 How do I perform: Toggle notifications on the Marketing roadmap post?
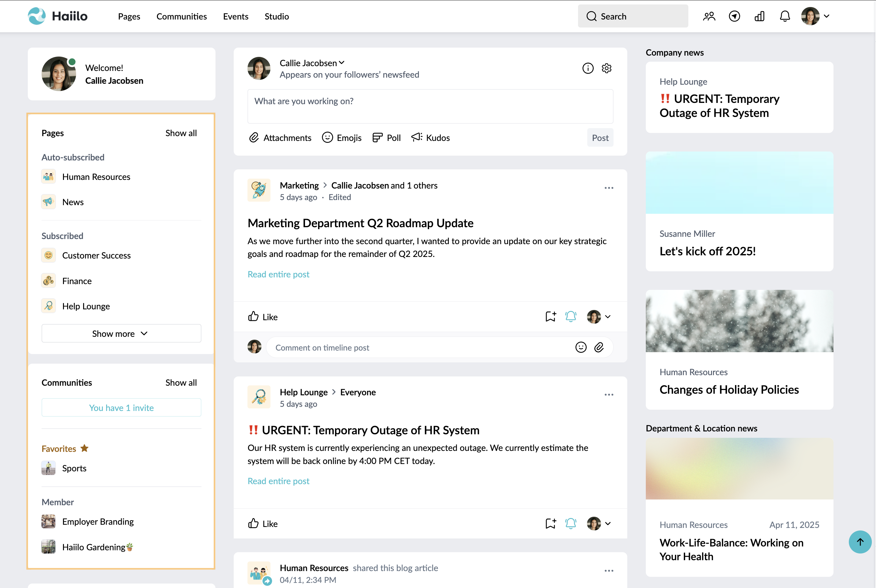[571, 316]
